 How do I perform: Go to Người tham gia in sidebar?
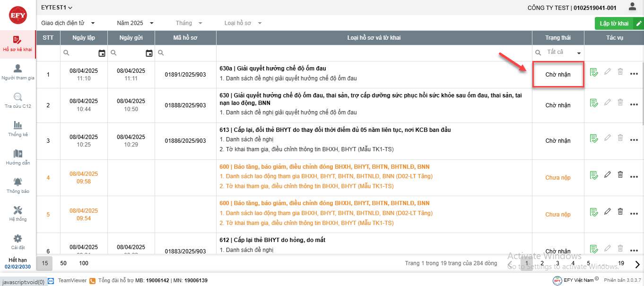click(17, 72)
